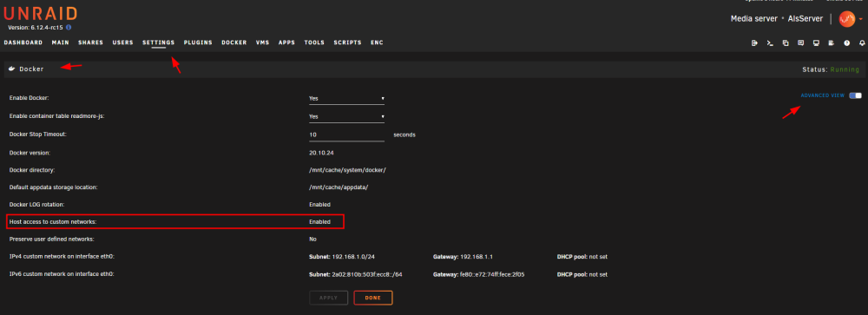Click the Host access value 'Enabled'
The image size is (868, 315).
[x=319, y=222]
